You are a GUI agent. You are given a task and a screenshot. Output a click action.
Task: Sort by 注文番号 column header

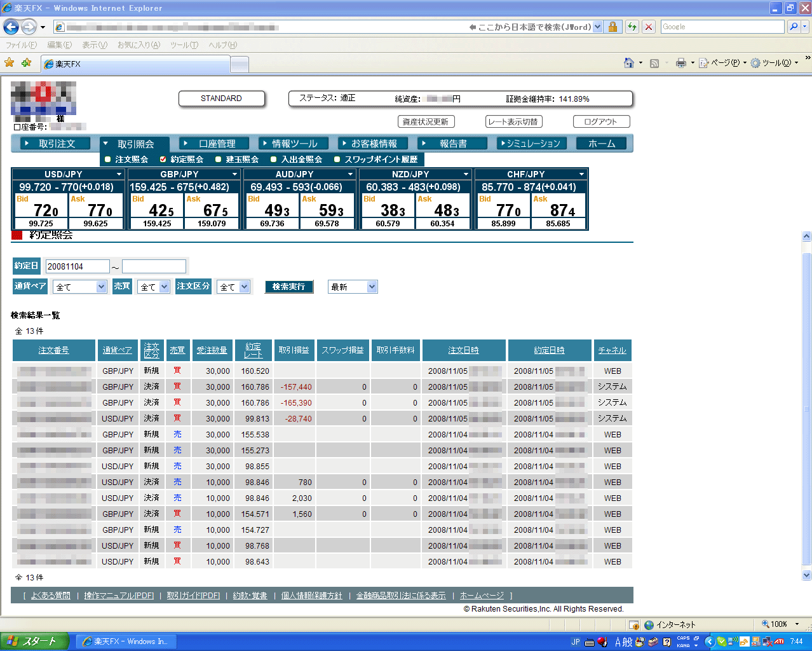(54, 350)
